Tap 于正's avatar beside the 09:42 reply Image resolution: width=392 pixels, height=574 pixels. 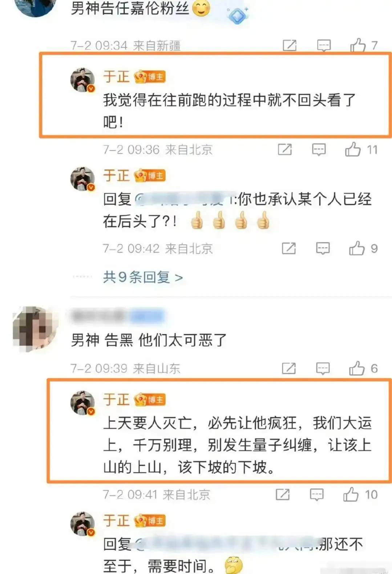[82, 179]
